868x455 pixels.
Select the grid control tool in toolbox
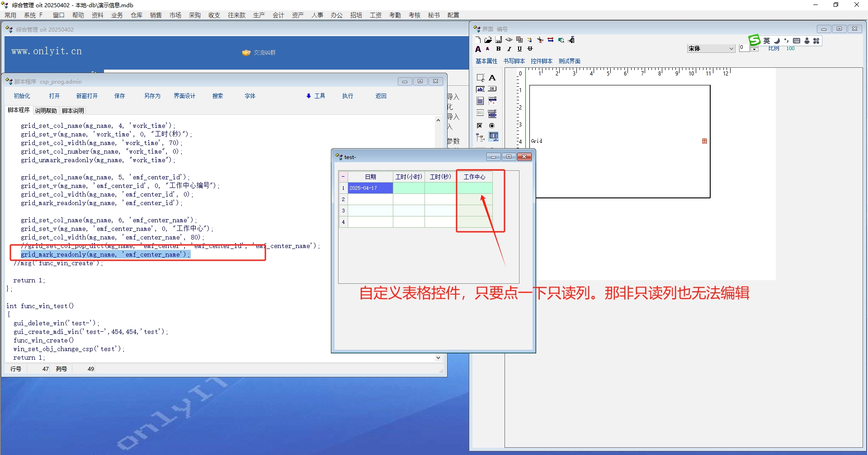(x=493, y=136)
